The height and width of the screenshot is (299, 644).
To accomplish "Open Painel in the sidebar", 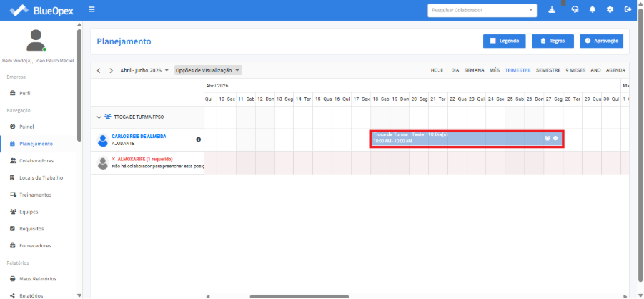I will tap(26, 127).
